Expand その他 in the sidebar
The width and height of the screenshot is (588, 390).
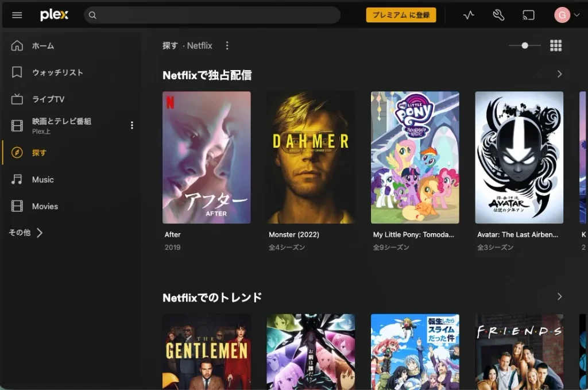26,233
